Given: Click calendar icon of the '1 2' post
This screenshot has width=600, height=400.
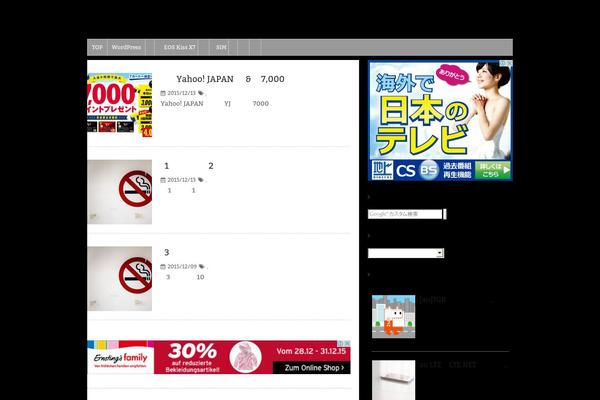Looking at the screenshot, I should pyautogui.click(x=163, y=180).
